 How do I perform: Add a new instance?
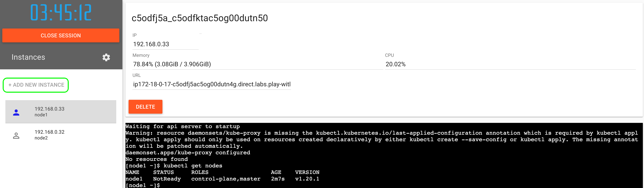[x=36, y=85]
